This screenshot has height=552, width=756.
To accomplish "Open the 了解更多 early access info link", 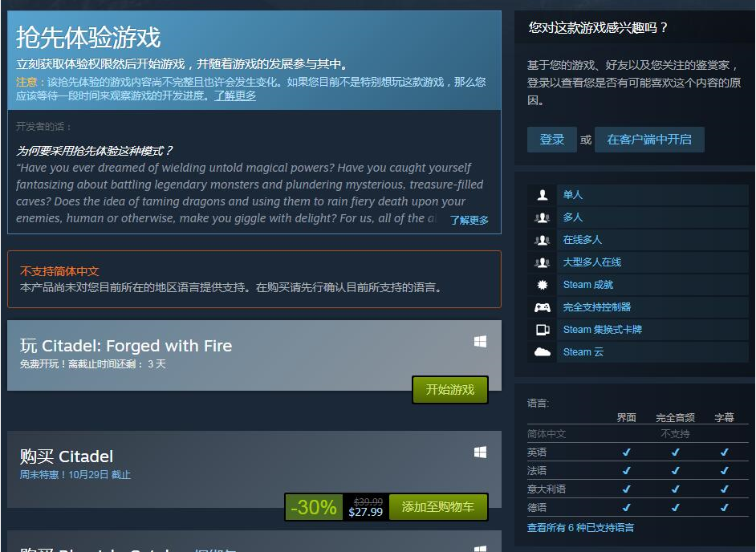I will pyautogui.click(x=235, y=95).
